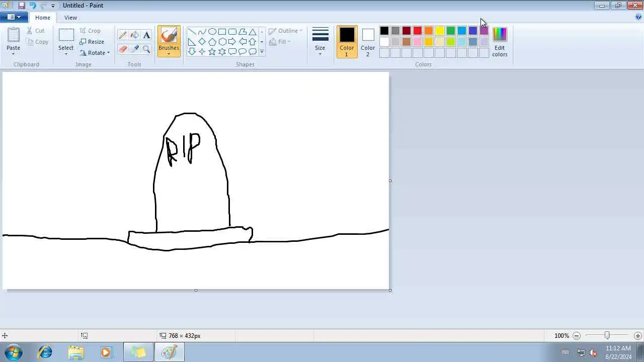
Task: Select the Text tool
Action: pos(146,35)
